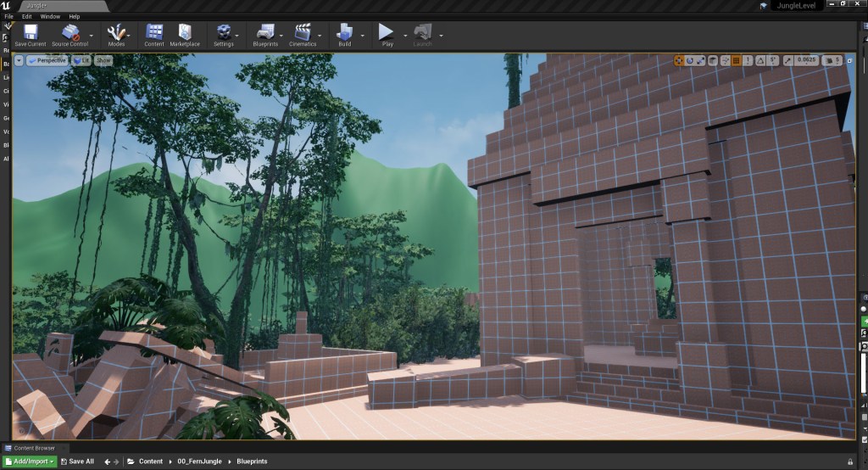Click the Source Control icon
868x470 pixels.
click(x=70, y=34)
